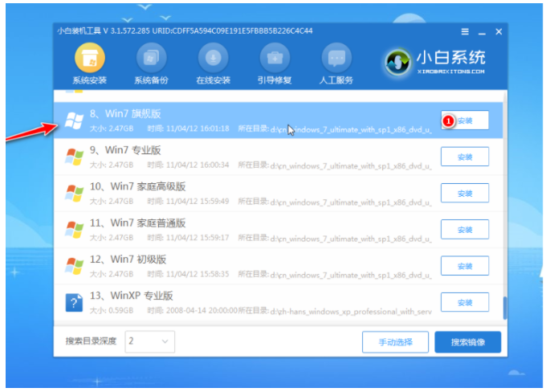The width and height of the screenshot is (550, 392).
Task: Click the title bar version text V 3.1.572.285
Action: tap(126, 31)
